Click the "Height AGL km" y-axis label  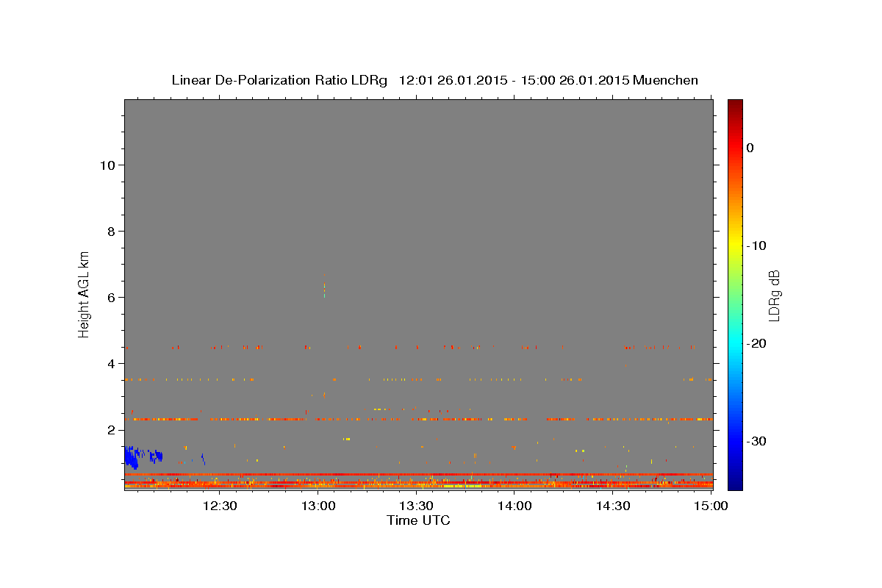point(84,293)
